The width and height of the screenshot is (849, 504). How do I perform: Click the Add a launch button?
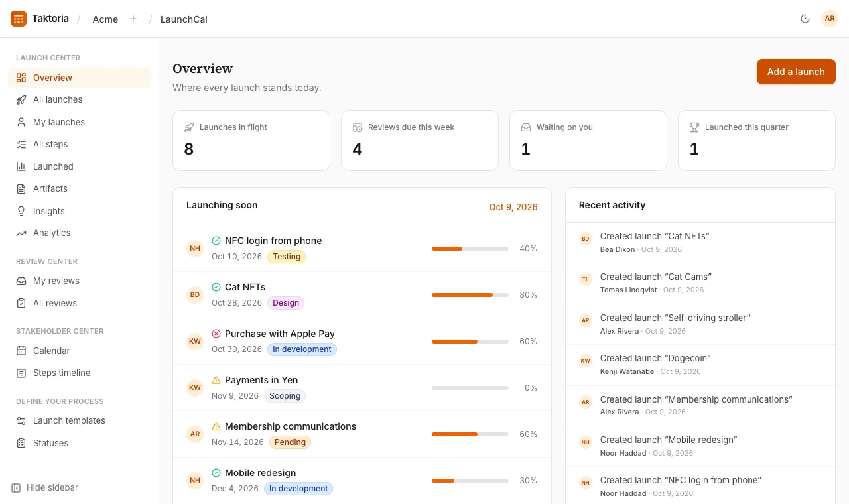[x=796, y=72]
